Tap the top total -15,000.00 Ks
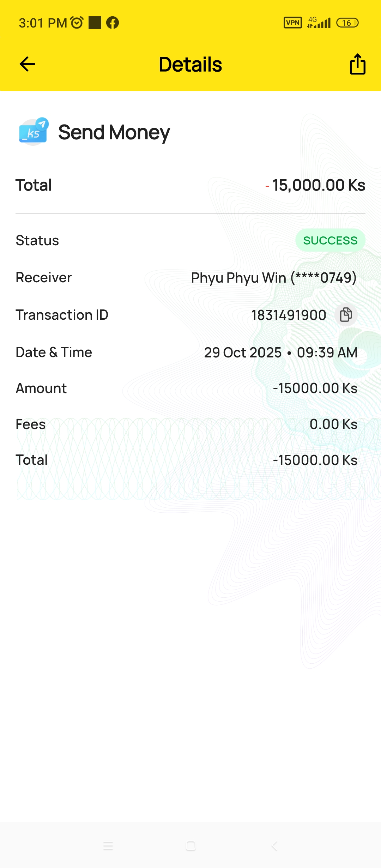Image resolution: width=381 pixels, height=868 pixels. (x=316, y=185)
